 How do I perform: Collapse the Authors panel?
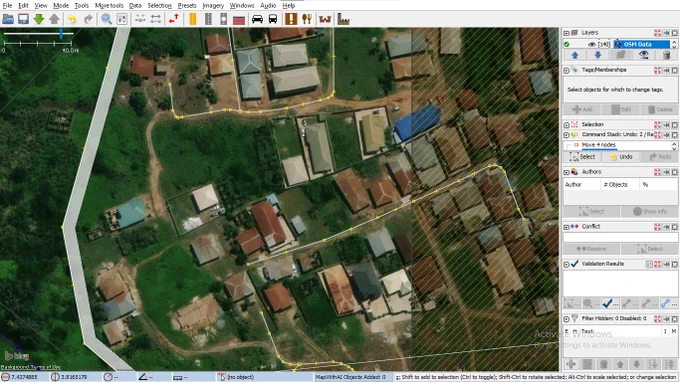click(566, 173)
